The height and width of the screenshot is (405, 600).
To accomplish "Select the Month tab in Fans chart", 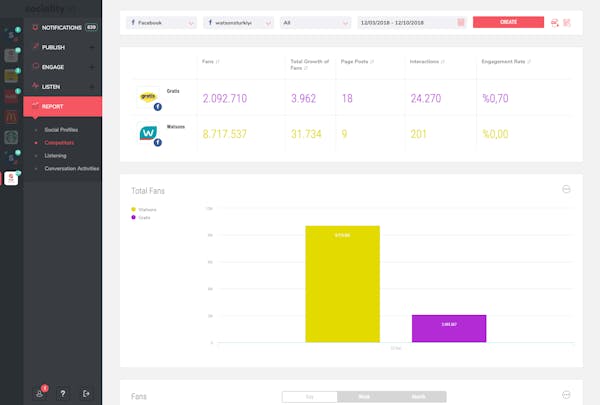I will (419, 397).
